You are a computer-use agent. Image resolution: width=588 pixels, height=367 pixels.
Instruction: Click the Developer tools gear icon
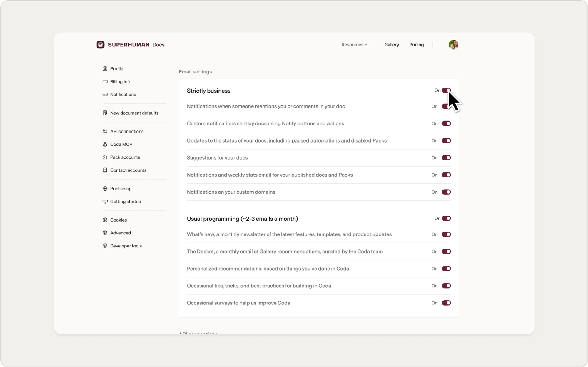tap(105, 246)
